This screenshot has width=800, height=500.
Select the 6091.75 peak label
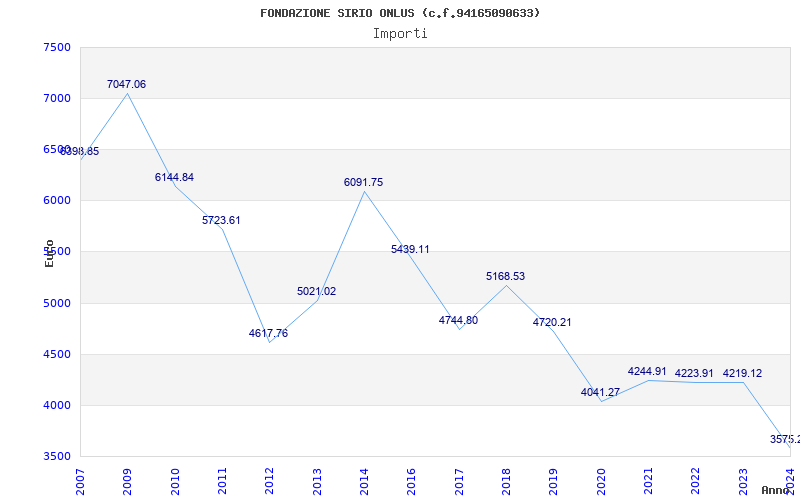[x=363, y=183]
